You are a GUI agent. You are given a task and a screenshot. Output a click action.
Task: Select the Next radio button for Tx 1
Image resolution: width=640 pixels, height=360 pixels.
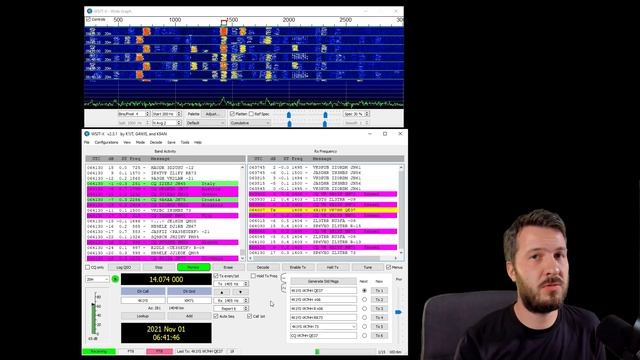coord(364,291)
